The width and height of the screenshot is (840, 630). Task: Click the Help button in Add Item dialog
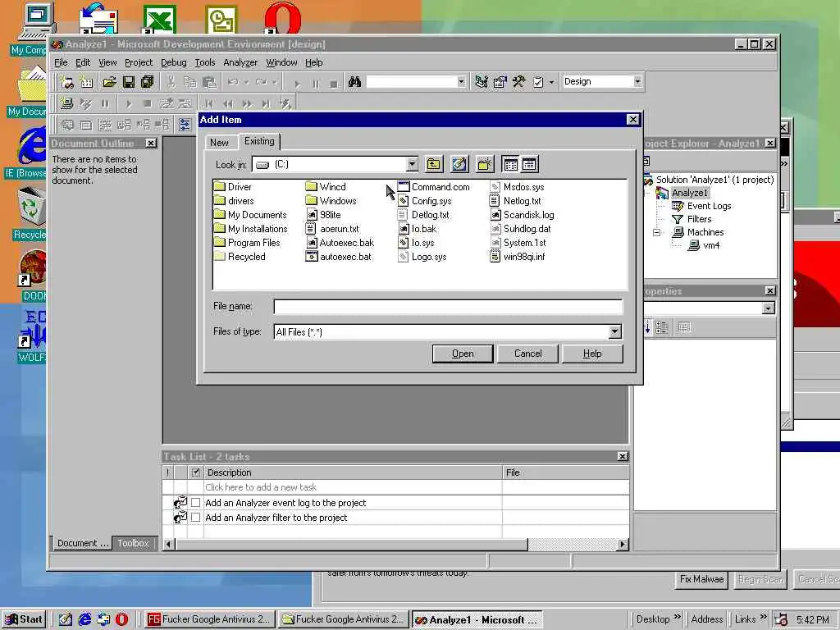coord(592,354)
